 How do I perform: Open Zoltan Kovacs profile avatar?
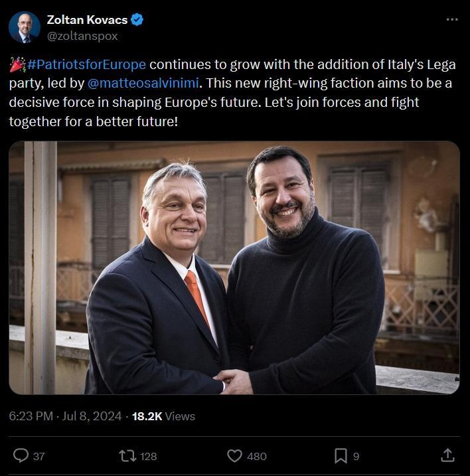click(x=25, y=28)
